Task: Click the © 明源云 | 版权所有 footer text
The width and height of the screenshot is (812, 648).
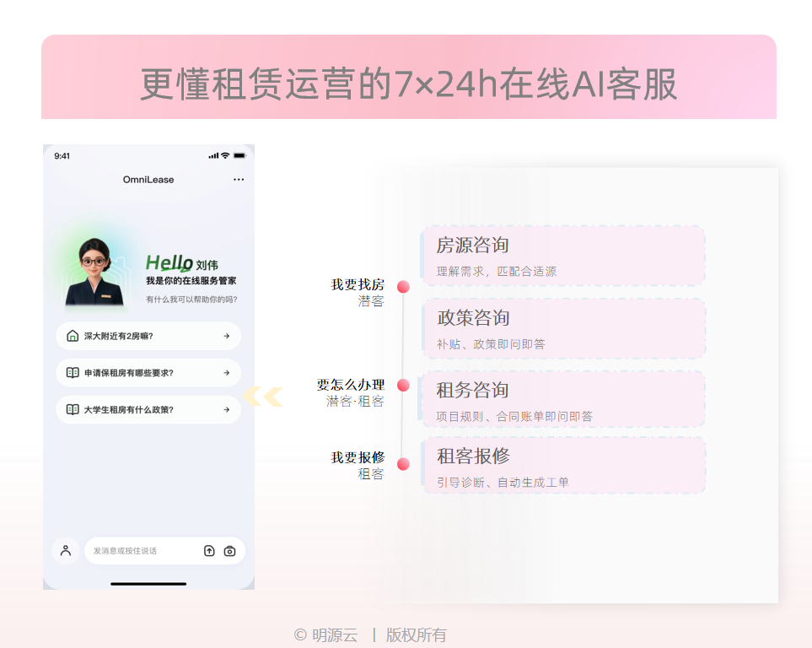Action: tap(370, 635)
